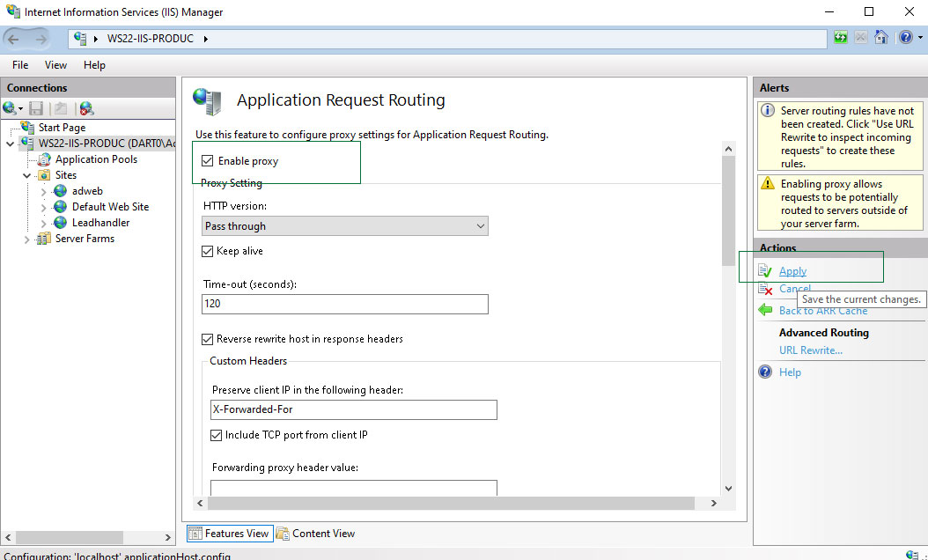Expand the Leadhandler site node

tap(44, 224)
